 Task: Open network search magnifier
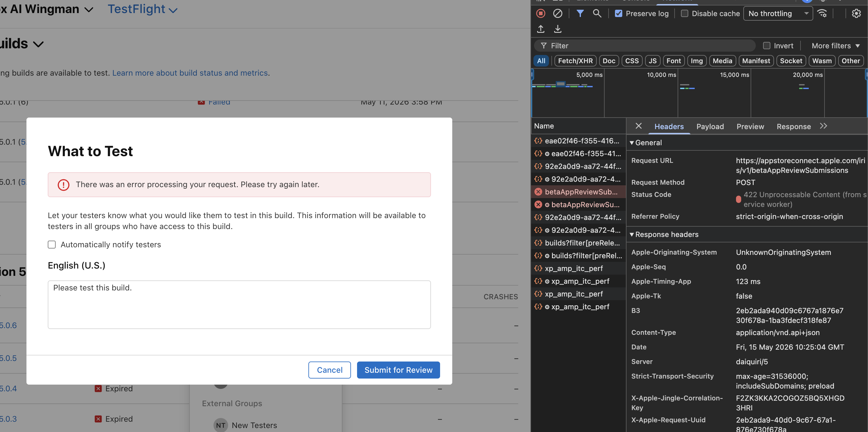coord(597,13)
